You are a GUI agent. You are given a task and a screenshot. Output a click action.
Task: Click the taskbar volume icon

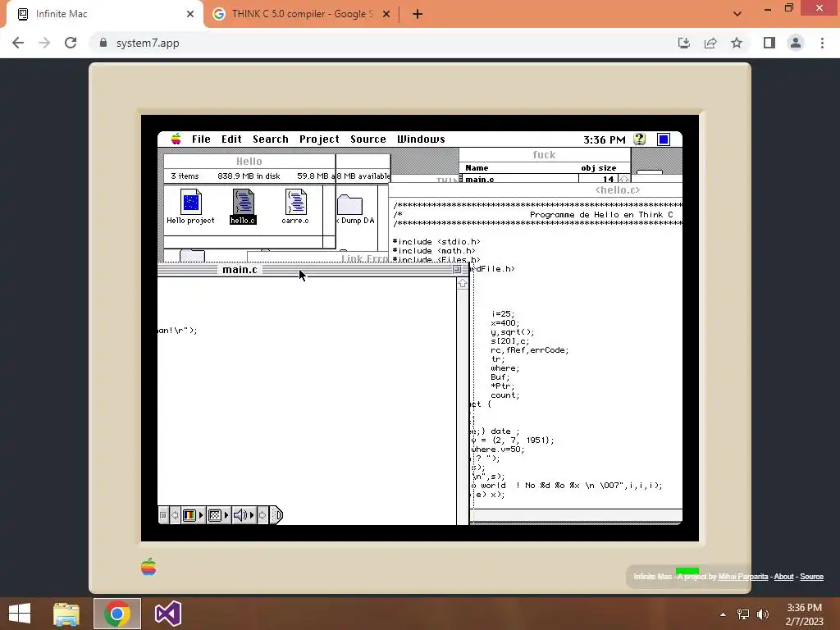pos(763,614)
